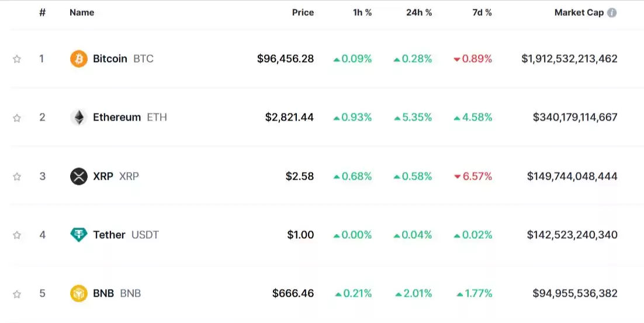Screen dimensions: 644x323
Task: Click the Bitcoin orange logo icon
Action: click(x=78, y=59)
